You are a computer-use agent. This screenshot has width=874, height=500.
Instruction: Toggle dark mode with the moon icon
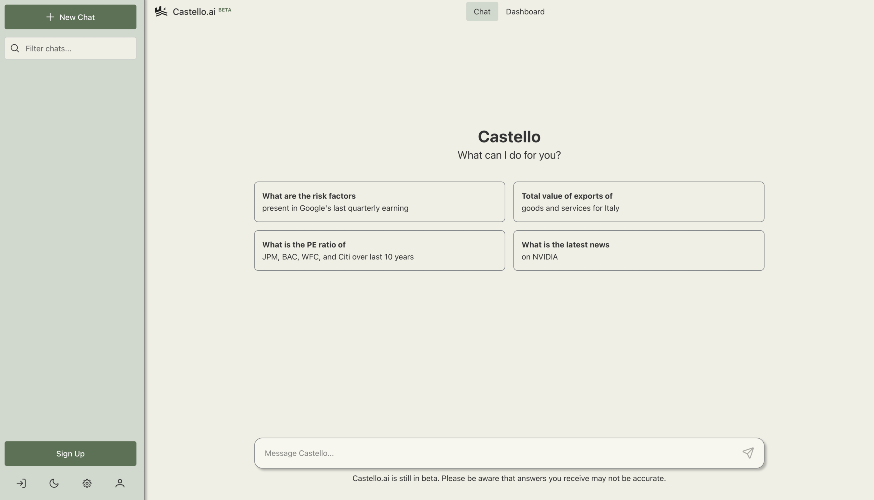tap(54, 483)
